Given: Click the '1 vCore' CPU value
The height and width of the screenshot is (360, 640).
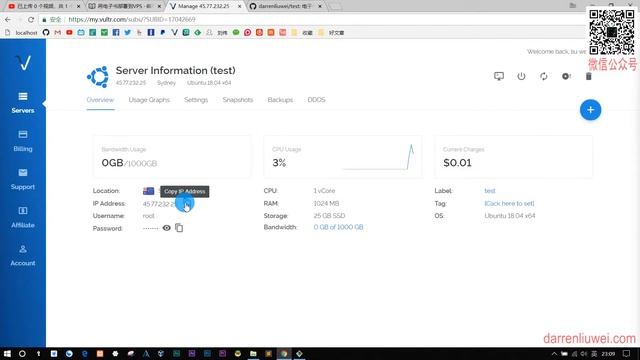Looking at the screenshot, I should [x=324, y=191].
